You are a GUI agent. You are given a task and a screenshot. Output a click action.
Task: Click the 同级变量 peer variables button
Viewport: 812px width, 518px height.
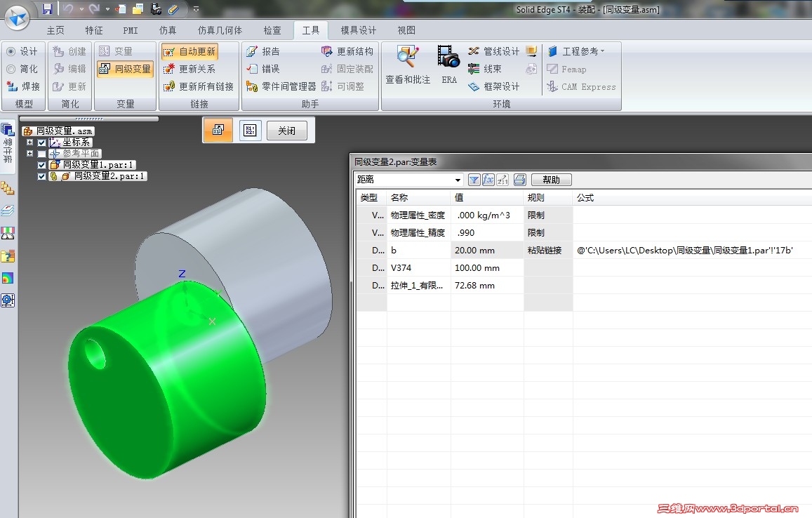pos(126,69)
